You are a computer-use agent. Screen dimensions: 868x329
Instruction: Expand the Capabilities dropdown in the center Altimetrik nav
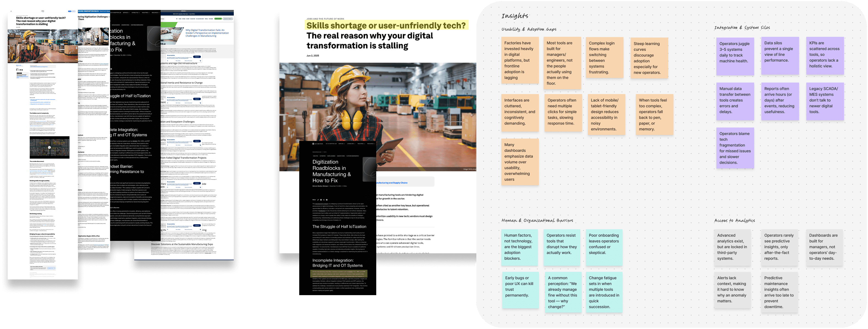pos(351,144)
